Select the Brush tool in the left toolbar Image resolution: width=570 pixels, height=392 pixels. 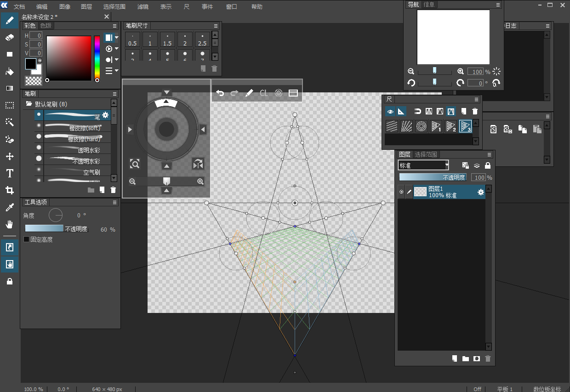[10, 20]
